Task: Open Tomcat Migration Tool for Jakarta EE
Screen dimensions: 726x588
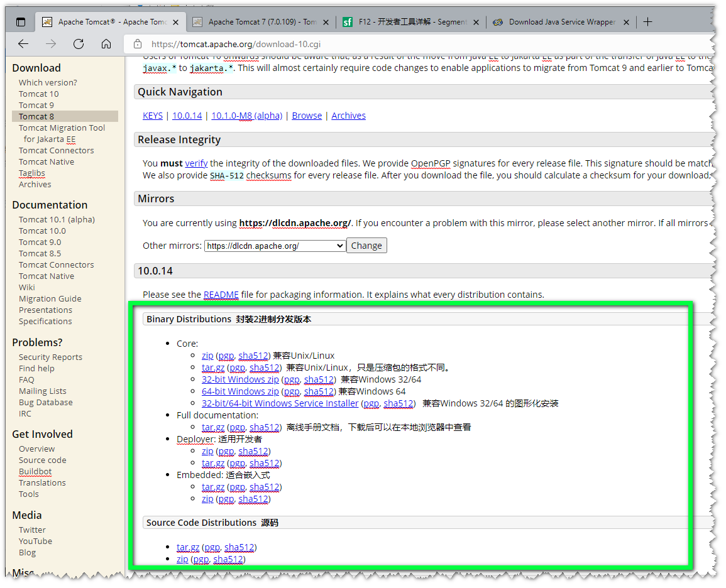Action: [x=62, y=134]
